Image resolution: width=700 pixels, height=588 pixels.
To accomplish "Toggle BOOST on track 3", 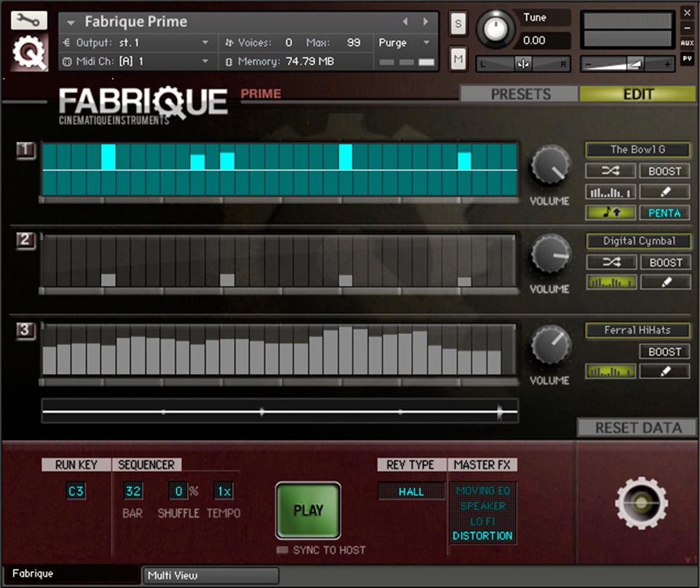I will (665, 352).
